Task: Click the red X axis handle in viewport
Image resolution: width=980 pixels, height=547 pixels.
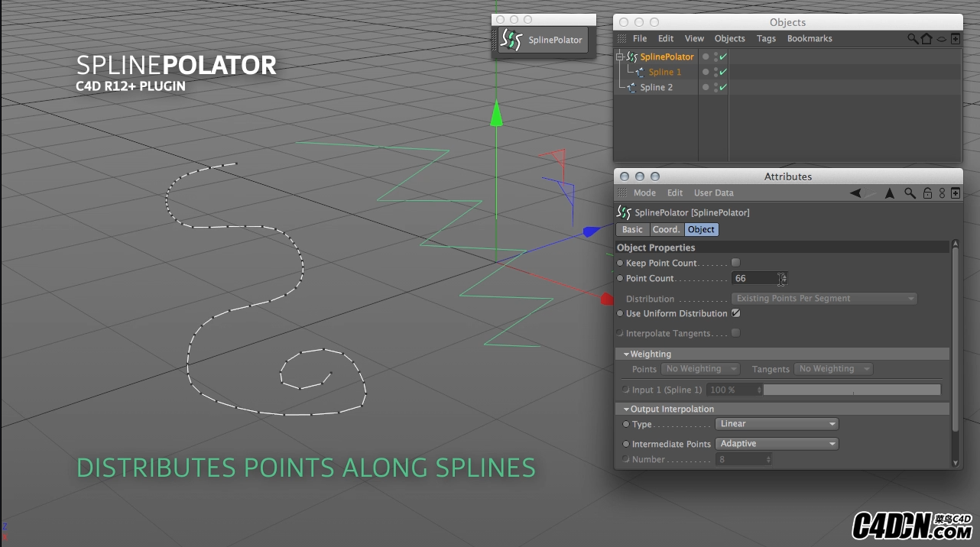Action: point(607,299)
